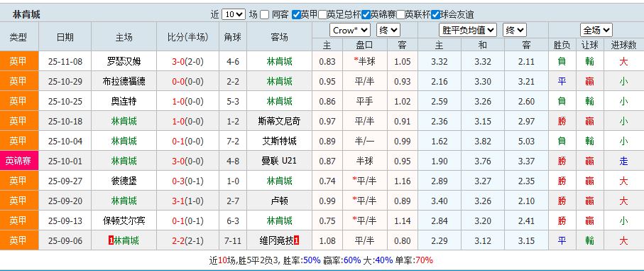Open the Crow* bookmaker dropdown
The height and width of the screenshot is (271, 644).
pos(350,30)
